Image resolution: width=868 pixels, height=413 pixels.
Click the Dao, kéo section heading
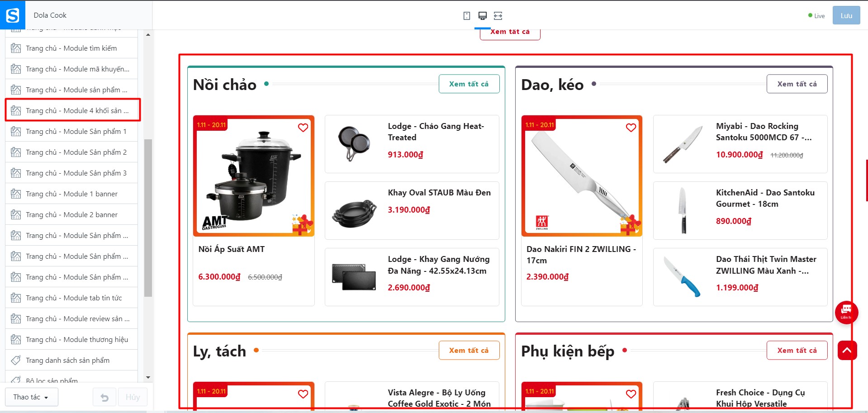coord(552,85)
